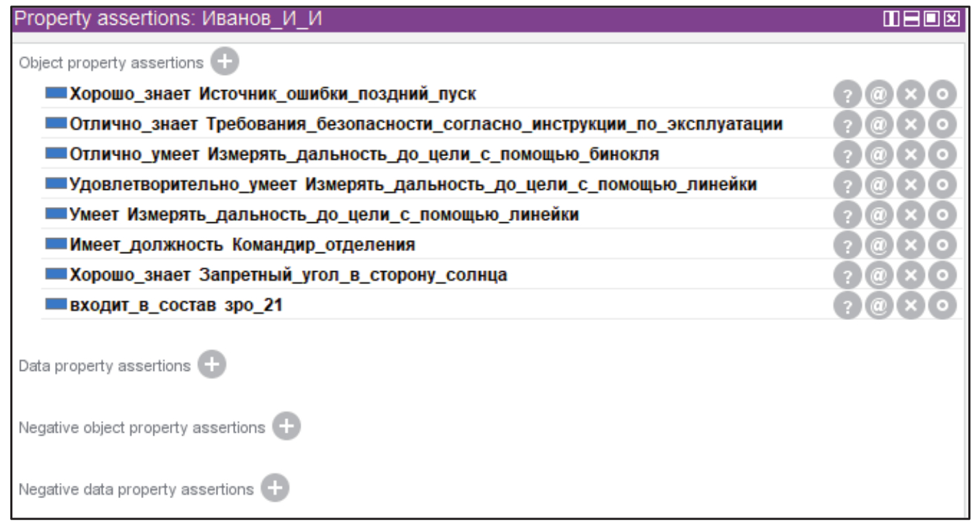Select the Имеет_должность Командир_отделения row
The width and height of the screenshot is (980, 527).
(242, 245)
